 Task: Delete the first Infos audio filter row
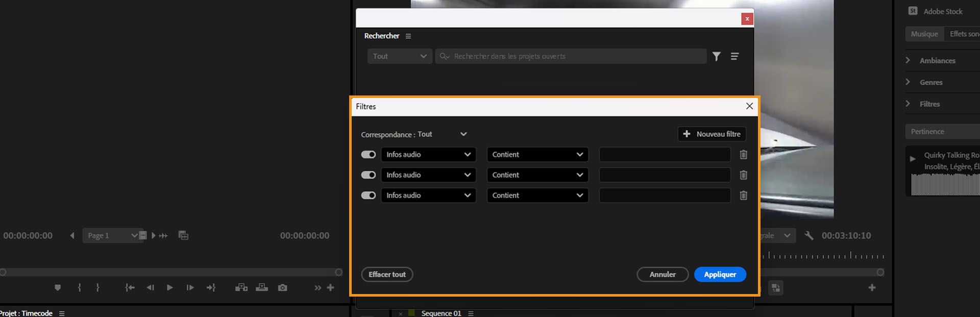point(743,155)
